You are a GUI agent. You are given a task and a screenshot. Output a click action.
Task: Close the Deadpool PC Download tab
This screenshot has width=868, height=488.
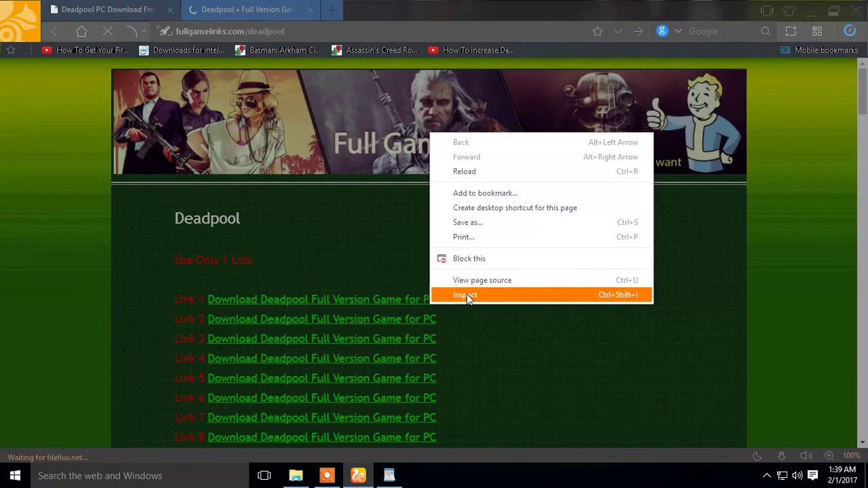170,10
